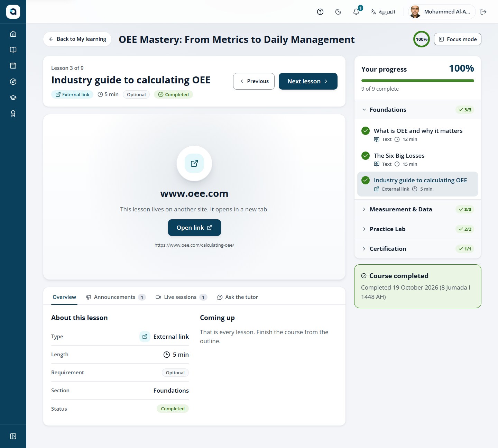Enable Focus mode
Viewport: 498px width, 448px height.
[x=458, y=39]
